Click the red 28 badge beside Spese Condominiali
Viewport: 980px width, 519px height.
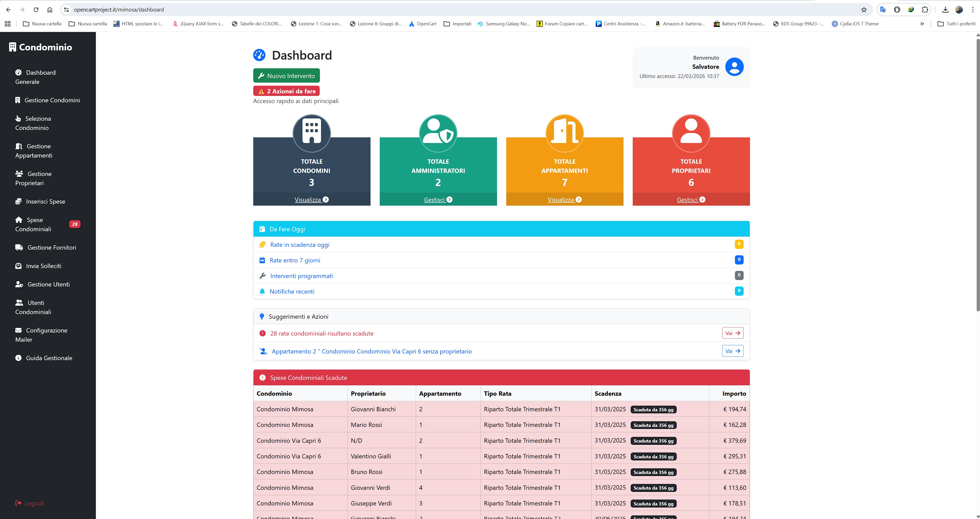pyautogui.click(x=75, y=224)
